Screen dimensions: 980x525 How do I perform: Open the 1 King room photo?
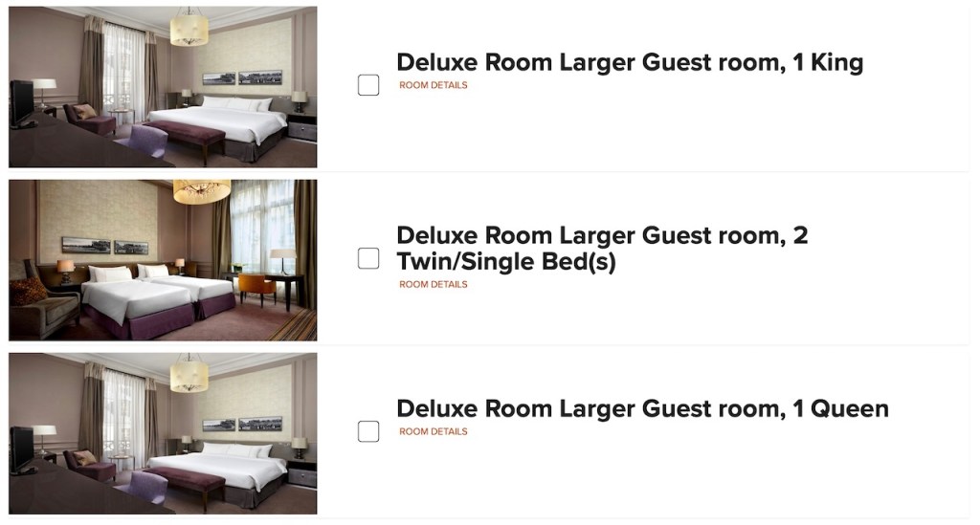click(163, 87)
